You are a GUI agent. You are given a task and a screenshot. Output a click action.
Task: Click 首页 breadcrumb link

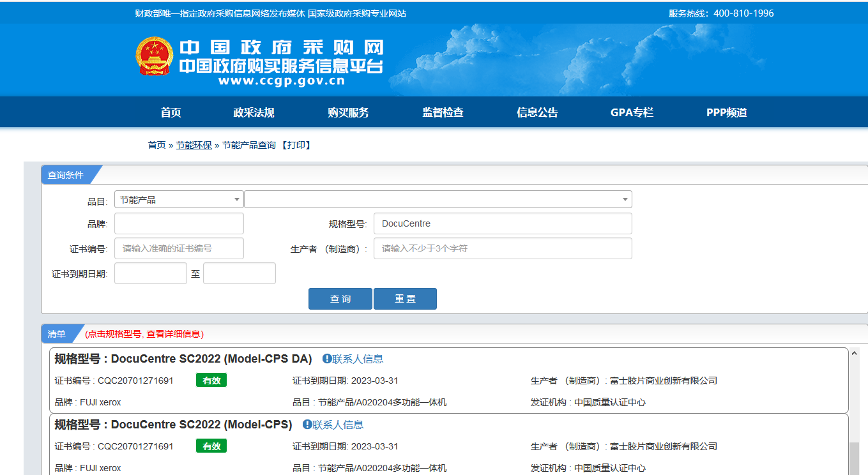(157, 145)
